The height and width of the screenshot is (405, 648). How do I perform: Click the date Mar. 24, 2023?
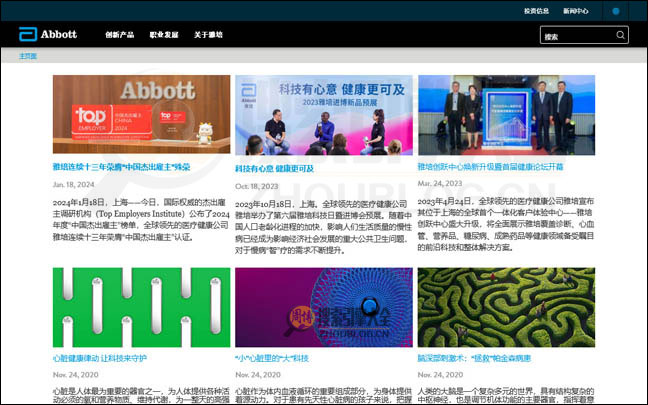click(440, 183)
